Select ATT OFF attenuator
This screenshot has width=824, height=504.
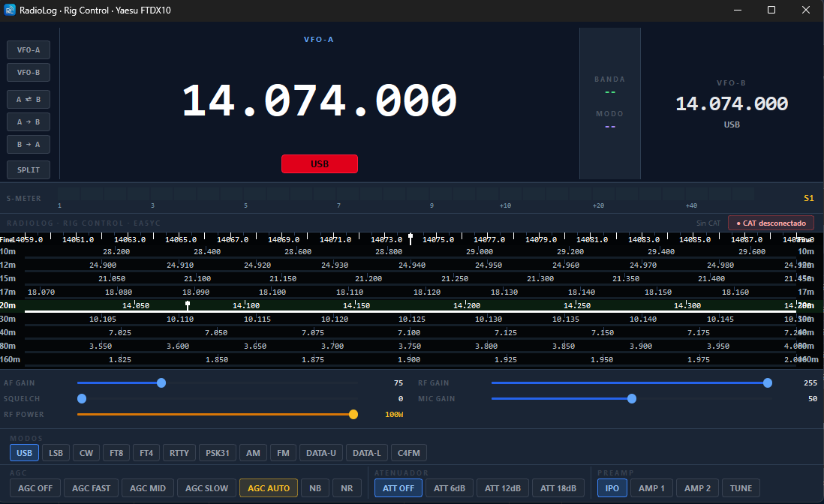tap(398, 487)
